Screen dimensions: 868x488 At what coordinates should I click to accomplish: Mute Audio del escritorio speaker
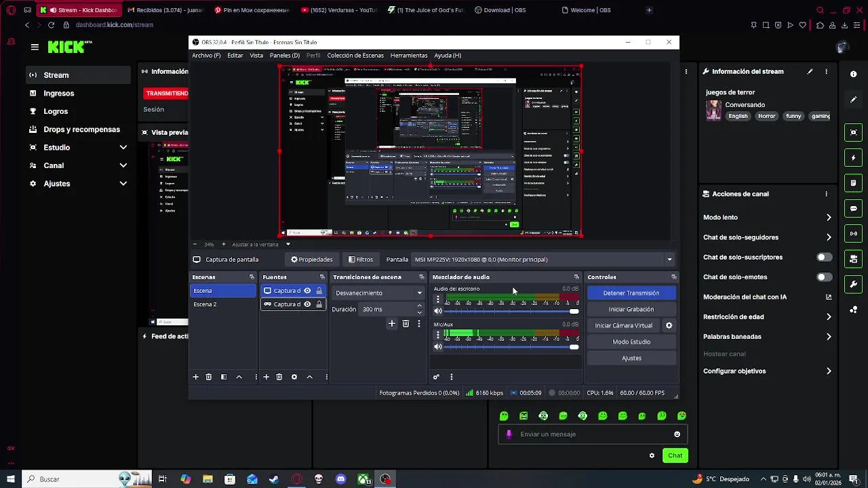pyautogui.click(x=438, y=311)
